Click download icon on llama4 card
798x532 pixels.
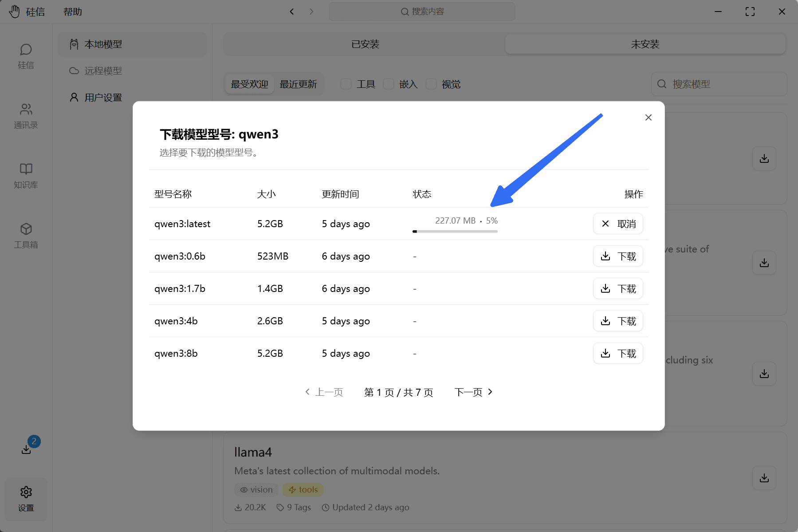coord(764,478)
